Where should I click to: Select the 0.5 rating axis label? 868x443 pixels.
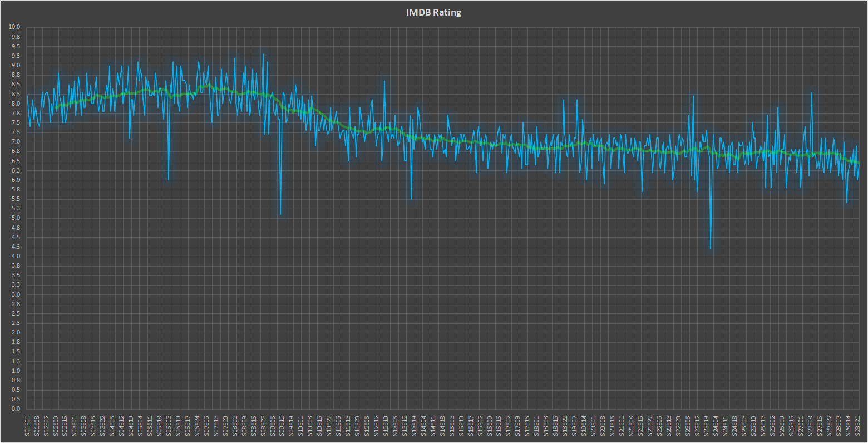tap(16, 390)
